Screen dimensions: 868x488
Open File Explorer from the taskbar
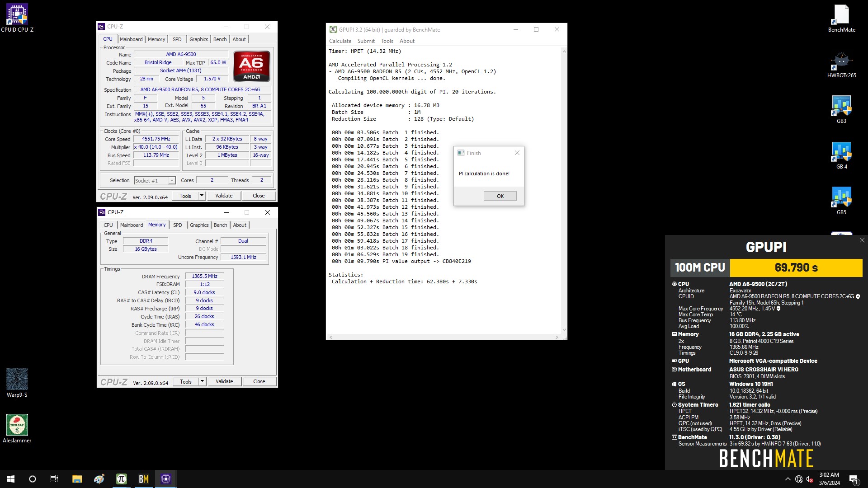click(x=77, y=479)
